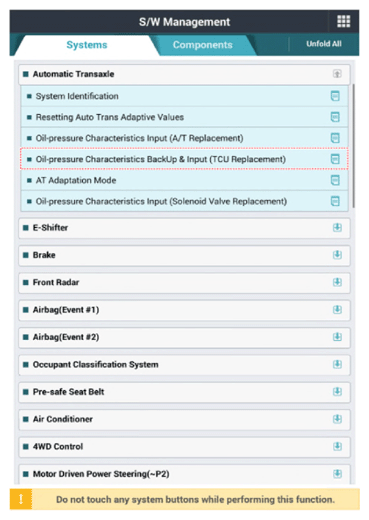
Task: Expand Occupant Classification System section
Action: (337, 364)
